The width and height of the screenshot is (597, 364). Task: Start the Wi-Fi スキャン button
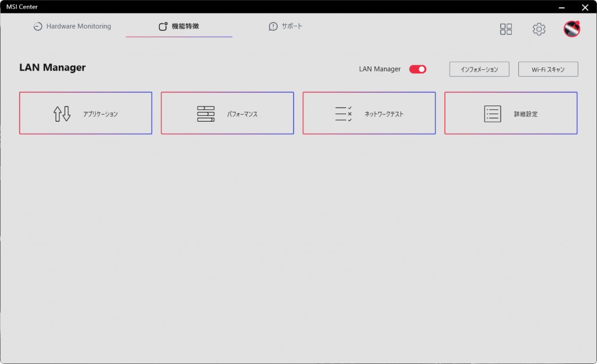(x=548, y=69)
